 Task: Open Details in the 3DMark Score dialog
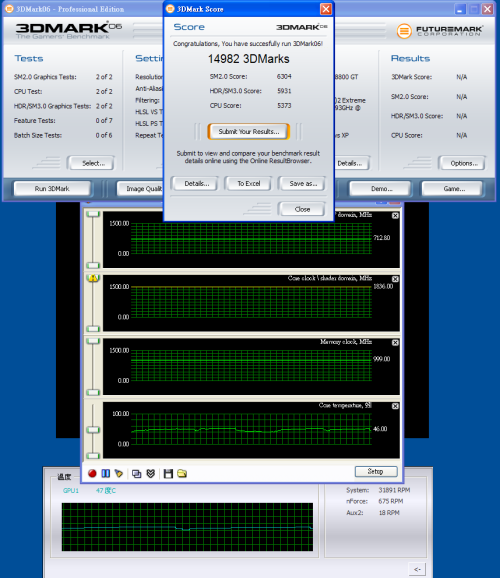(197, 184)
